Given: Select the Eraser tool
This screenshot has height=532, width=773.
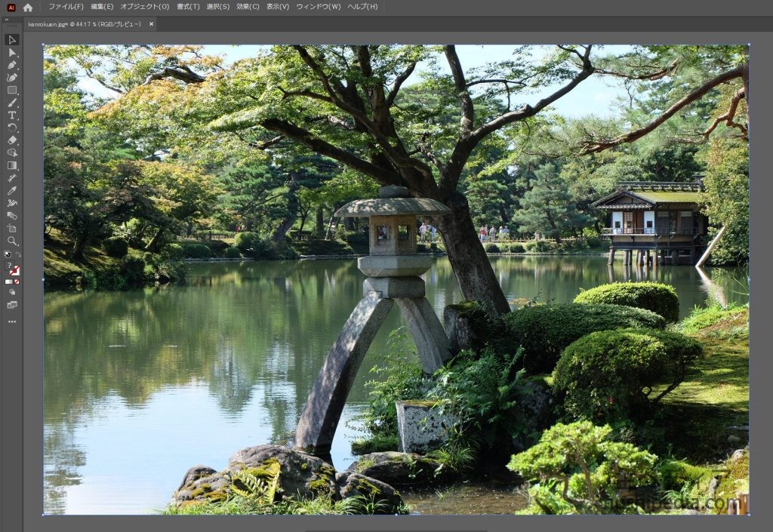Looking at the screenshot, I should click(x=12, y=140).
